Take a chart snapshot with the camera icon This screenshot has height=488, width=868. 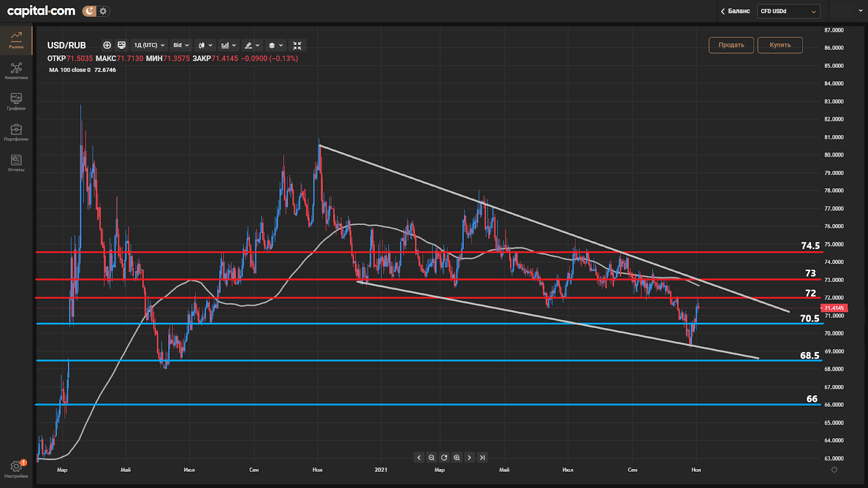point(122,45)
